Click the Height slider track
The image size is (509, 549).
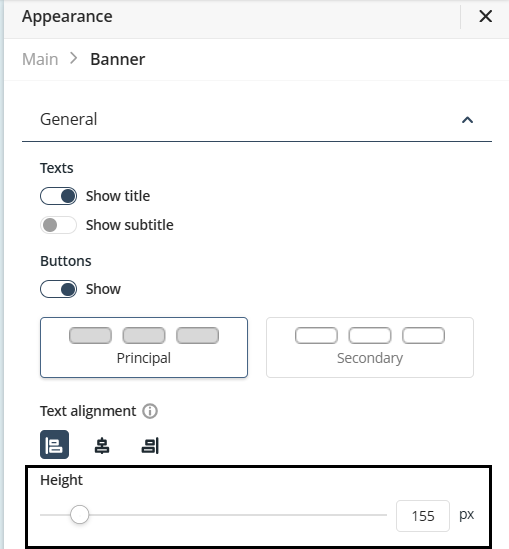point(214,515)
